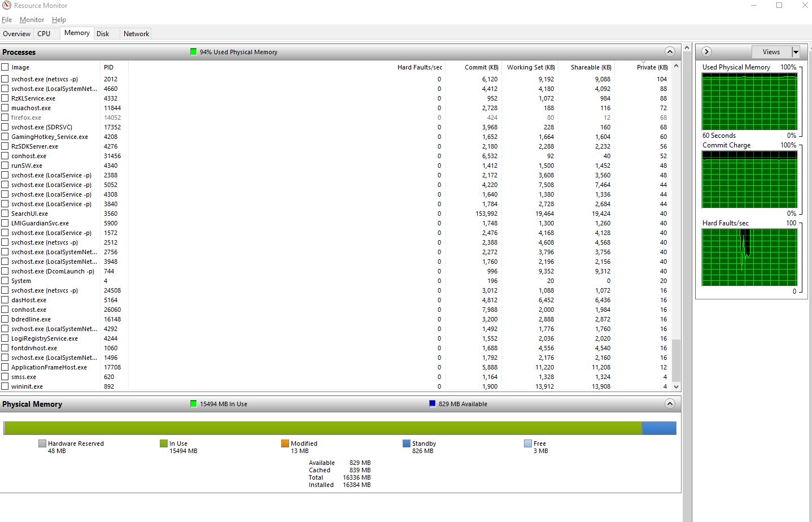Click PID 31456 of conhost.exe
The image size is (812, 522).
coord(112,156)
